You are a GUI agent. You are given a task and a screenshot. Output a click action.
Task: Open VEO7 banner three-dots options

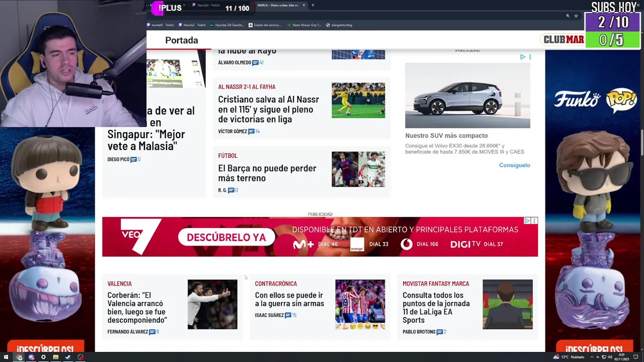pyautogui.click(x=534, y=221)
